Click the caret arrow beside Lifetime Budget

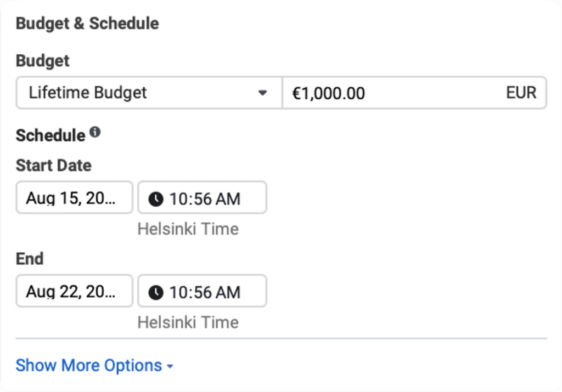coord(263,93)
